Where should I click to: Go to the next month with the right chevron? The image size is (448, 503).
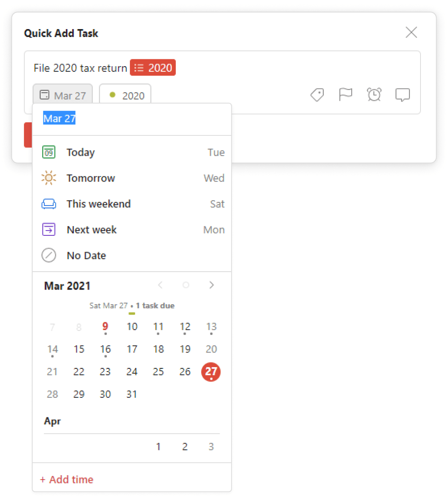(x=212, y=285)
